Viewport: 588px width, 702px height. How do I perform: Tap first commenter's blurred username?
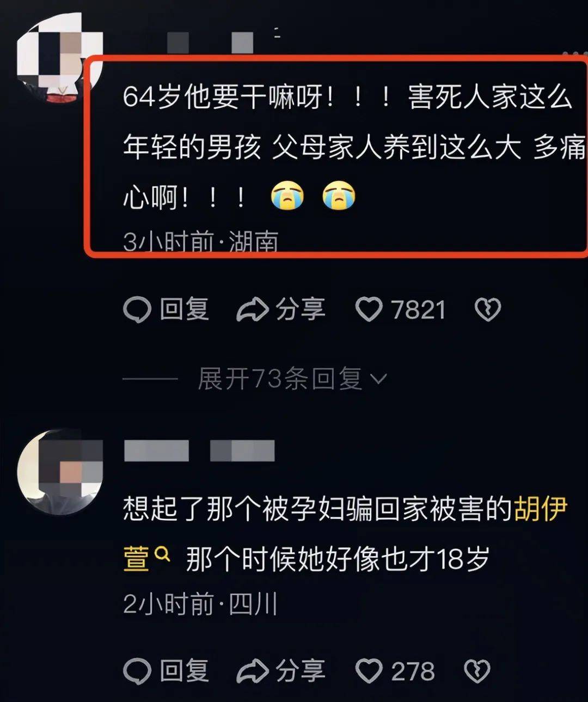click(x=210, y=42)
